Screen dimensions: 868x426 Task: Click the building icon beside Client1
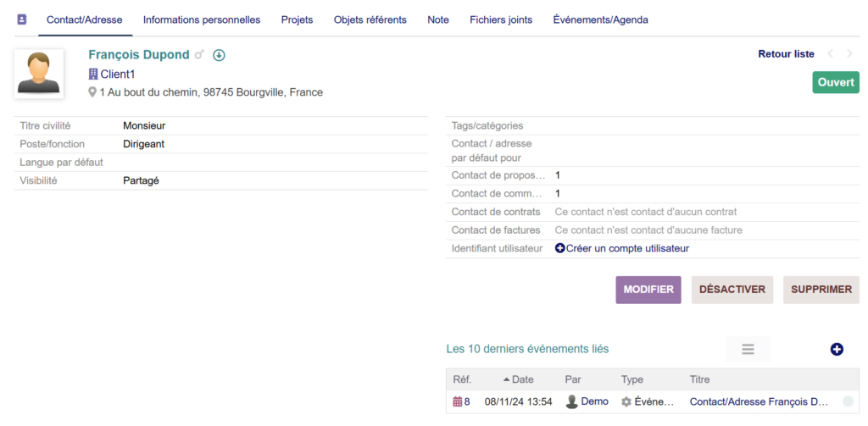(x=93, y=75)
